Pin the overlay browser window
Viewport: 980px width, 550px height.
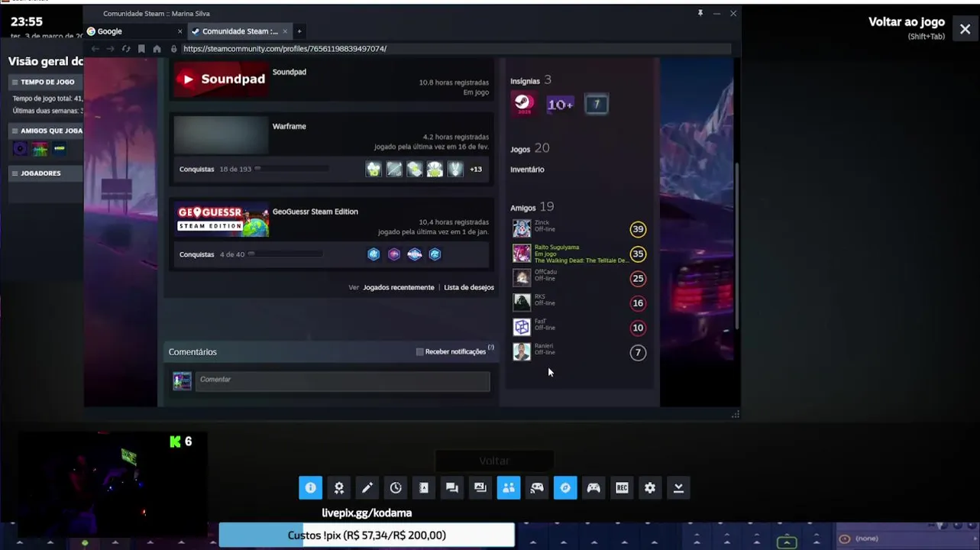700,13
